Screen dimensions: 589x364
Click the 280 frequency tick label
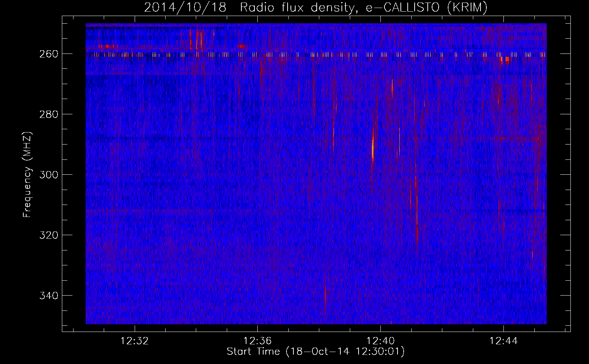pyautogui.click(x=48, y=114)
